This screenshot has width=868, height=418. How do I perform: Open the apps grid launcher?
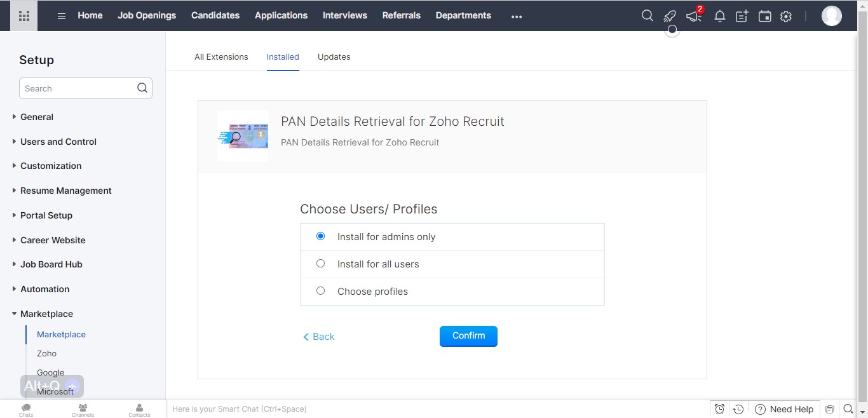tap(24, 16)
